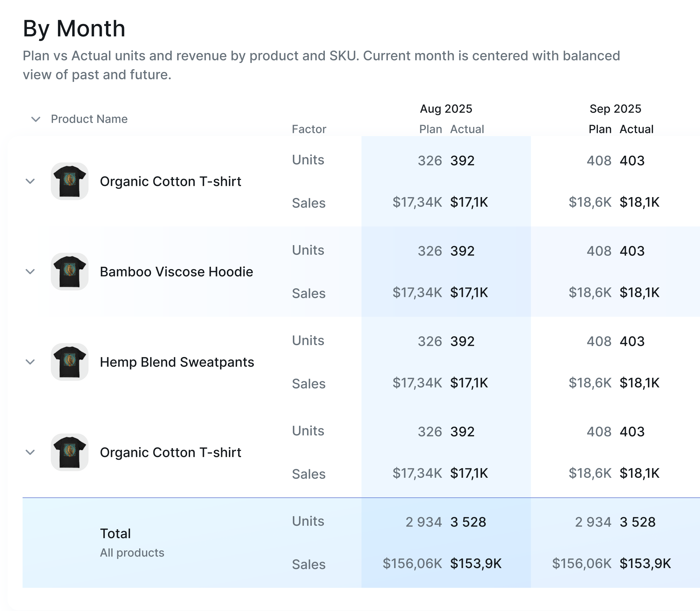The height and width of the screenshot is (611, 700).
Task: Select the Total All products row label
Action: [x=115, y=534]
